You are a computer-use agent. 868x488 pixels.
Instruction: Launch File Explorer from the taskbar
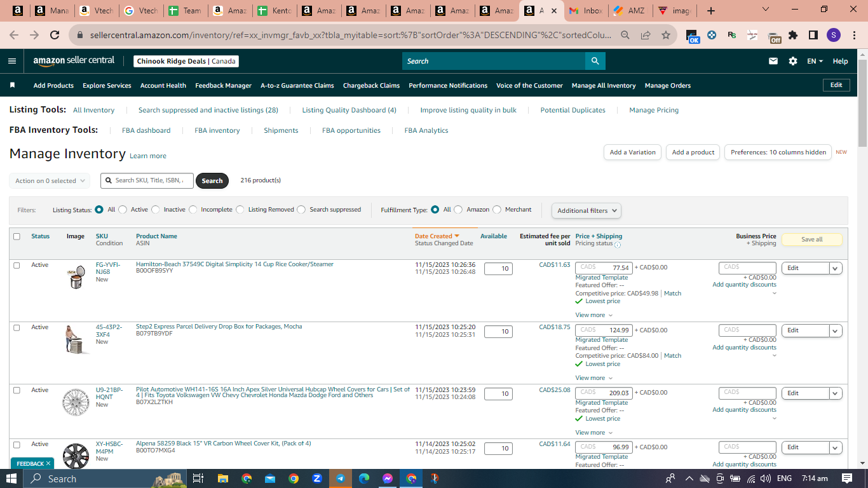(222, 478)
